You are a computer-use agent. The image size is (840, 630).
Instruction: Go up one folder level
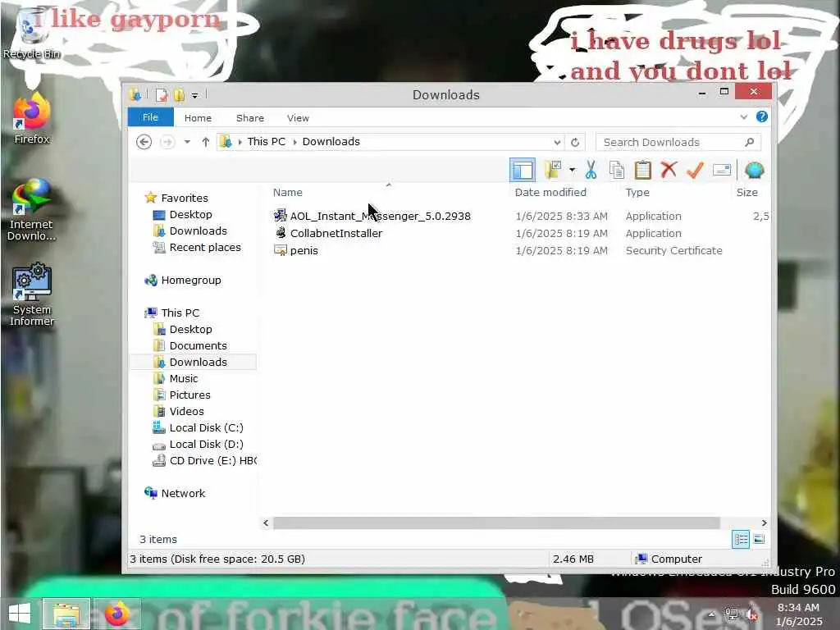pos(206,142)
